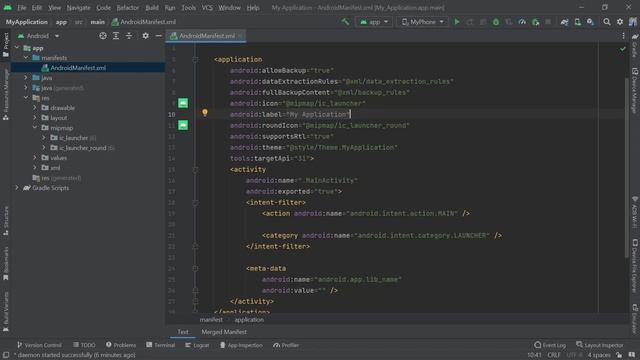Open Layout Inspector tool window
640x360 pixels.
pos(600,345)
